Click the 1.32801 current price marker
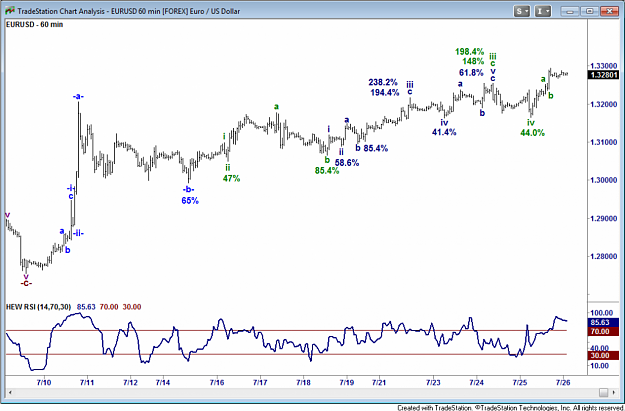The image size is (625, 411). point(603,75)
